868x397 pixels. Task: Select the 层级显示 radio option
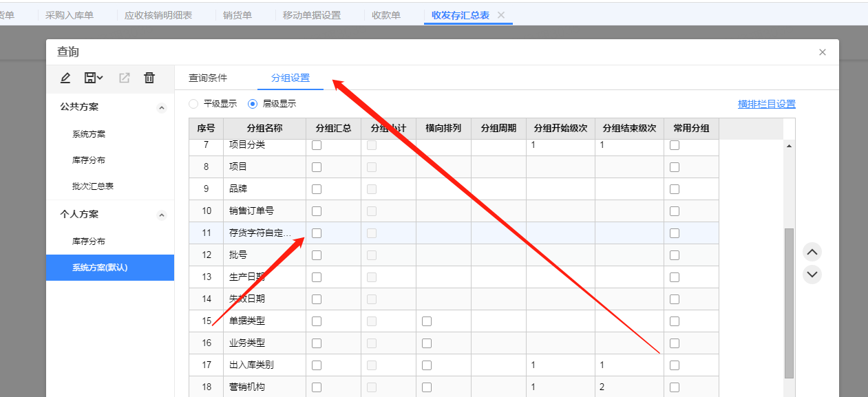point(253,104)
